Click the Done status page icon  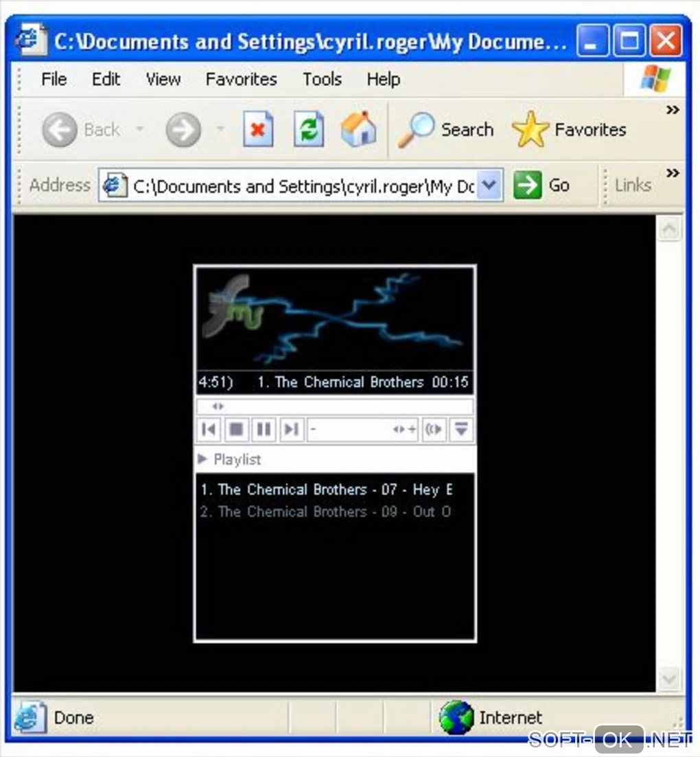coord(30,717)
